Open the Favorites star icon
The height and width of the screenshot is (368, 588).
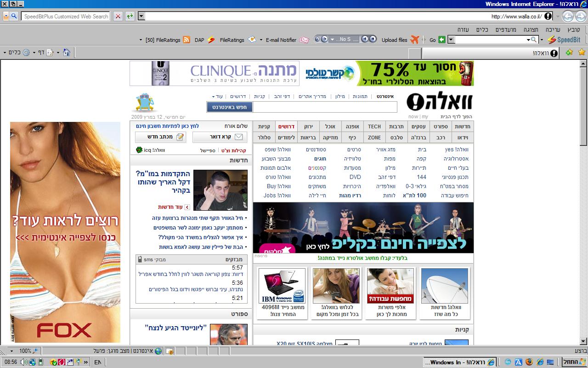point(582,52)
